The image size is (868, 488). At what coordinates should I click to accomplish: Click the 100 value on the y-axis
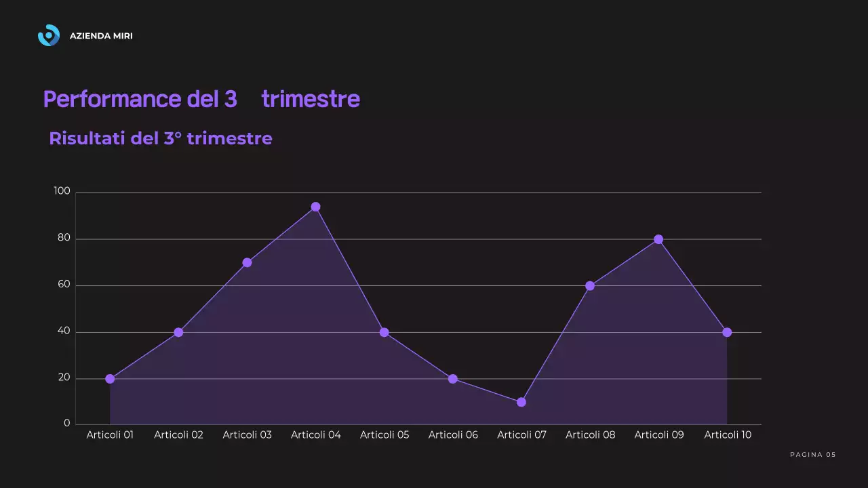click(x=62, y=192)
